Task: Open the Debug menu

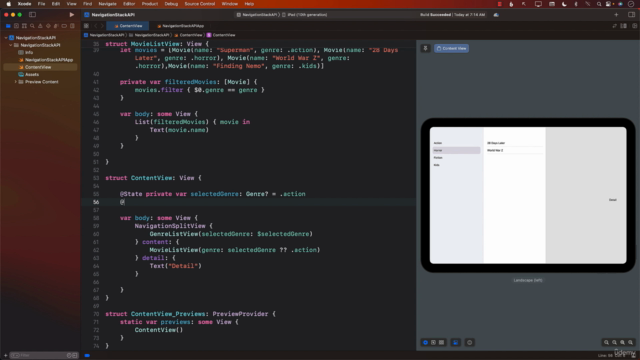Action: pos(171,4)
